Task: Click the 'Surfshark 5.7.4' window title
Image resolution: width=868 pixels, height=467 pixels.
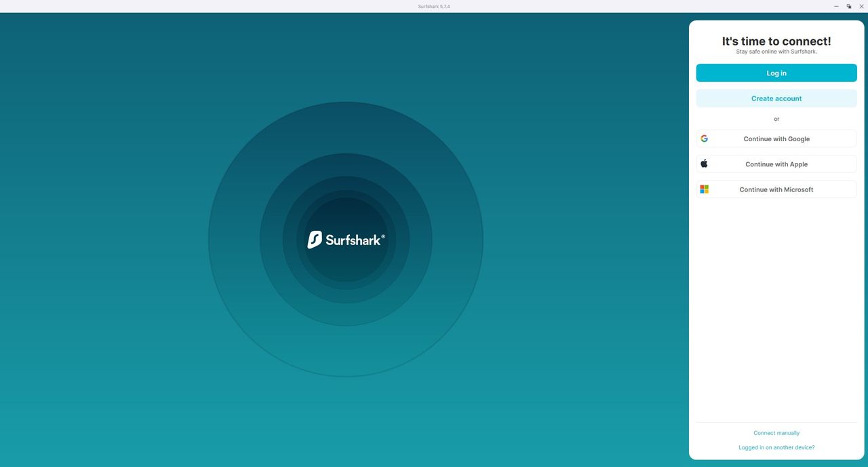Action: click(x=434, y=6)
